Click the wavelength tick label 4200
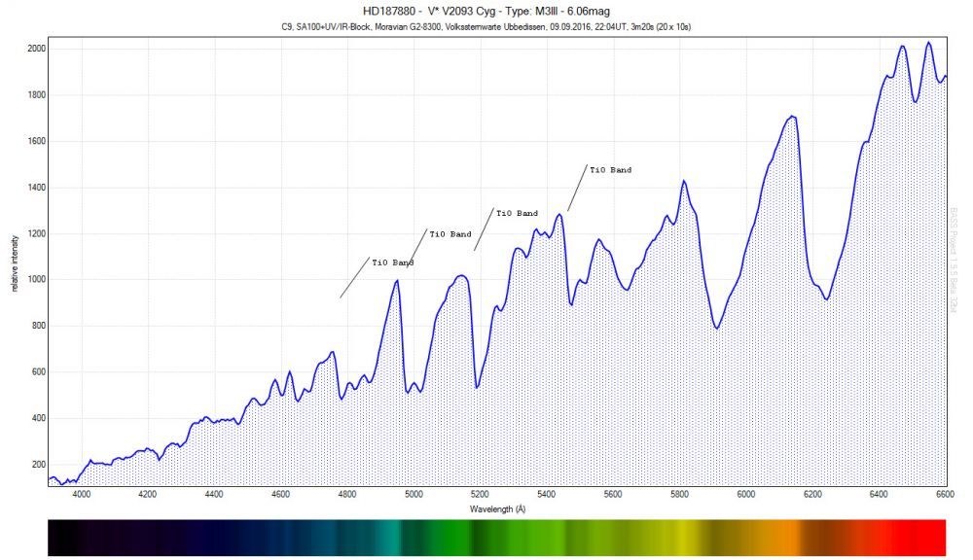973x560 pixels. click(x=148, y=494)
